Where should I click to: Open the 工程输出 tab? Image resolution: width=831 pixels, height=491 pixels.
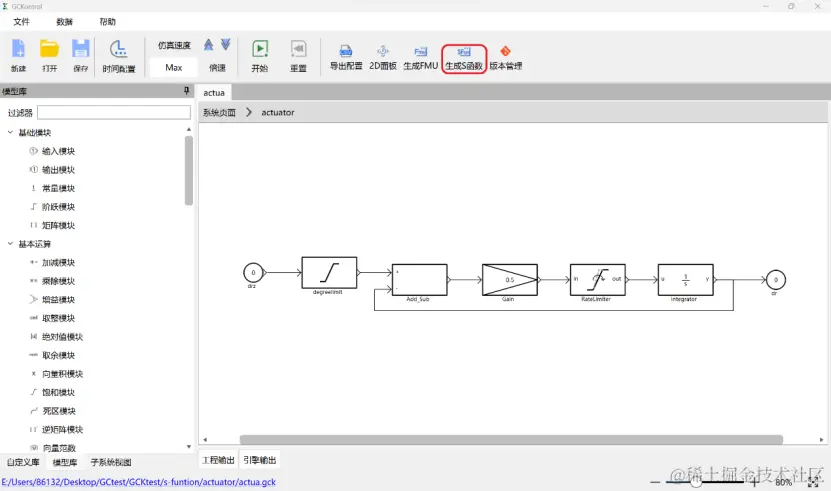[218, 460]
